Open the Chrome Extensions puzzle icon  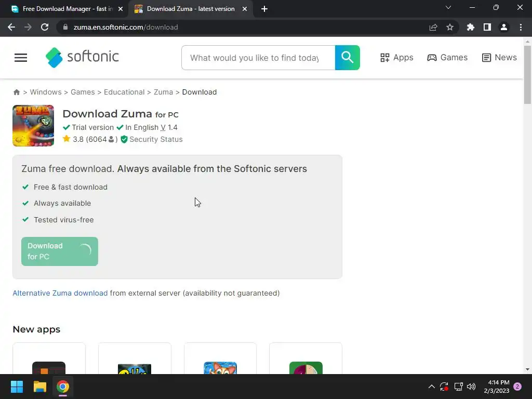471,27
